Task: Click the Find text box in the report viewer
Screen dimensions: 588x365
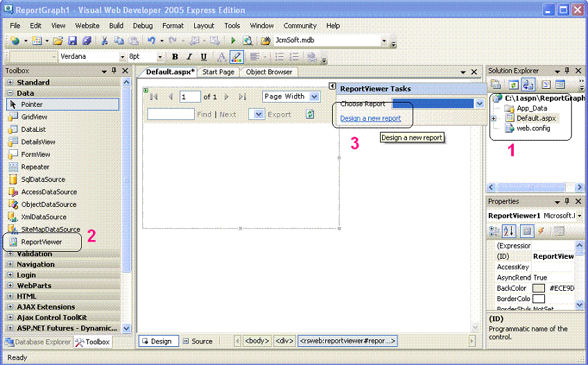Action: pos(171,114)
